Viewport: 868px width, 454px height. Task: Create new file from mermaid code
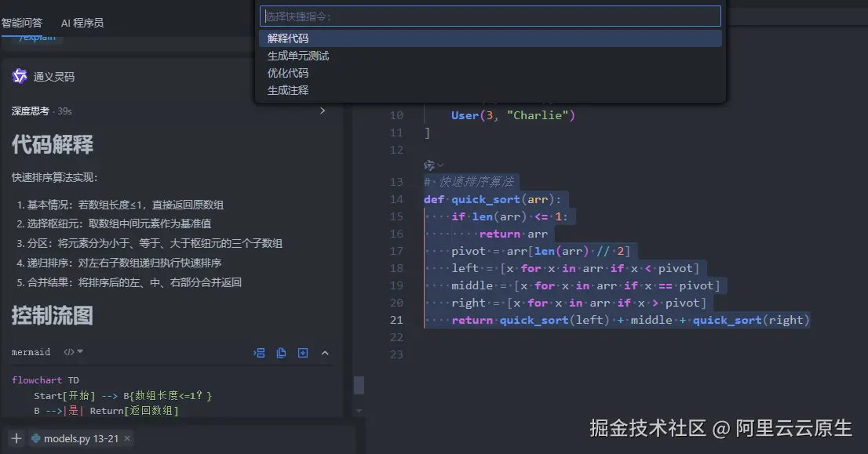pyautogui.click(x=303, y=353)
